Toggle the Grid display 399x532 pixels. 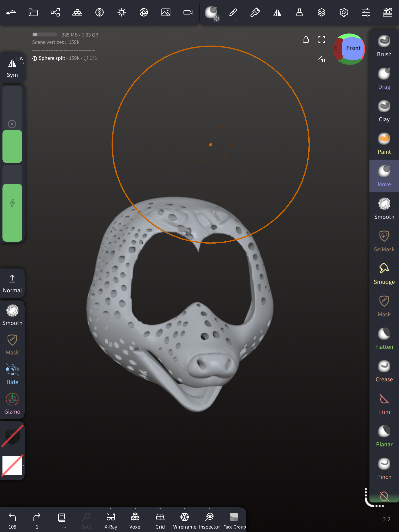pyautogui.click(x=160, y=520)
